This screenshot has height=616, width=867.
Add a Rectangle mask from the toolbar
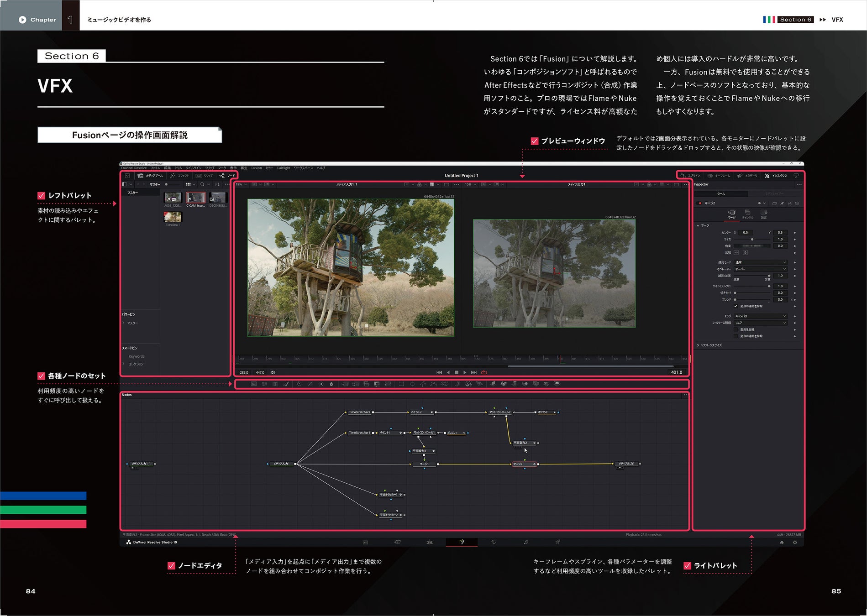(x=401, y=384)
